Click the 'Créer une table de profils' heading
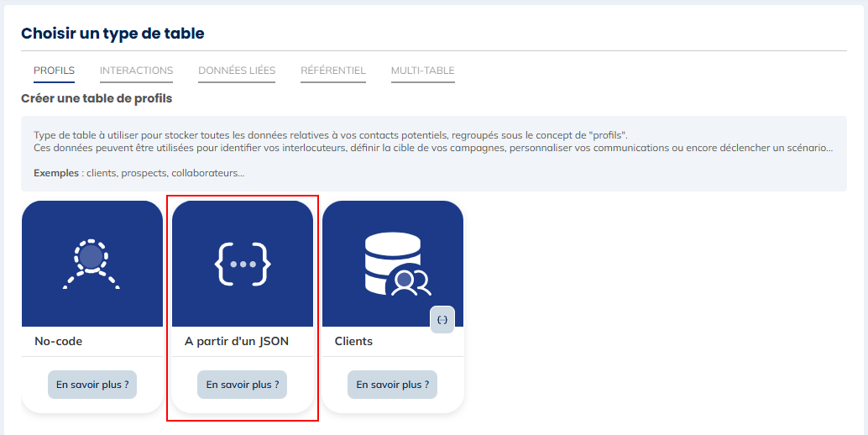 (x=97, y=99)
